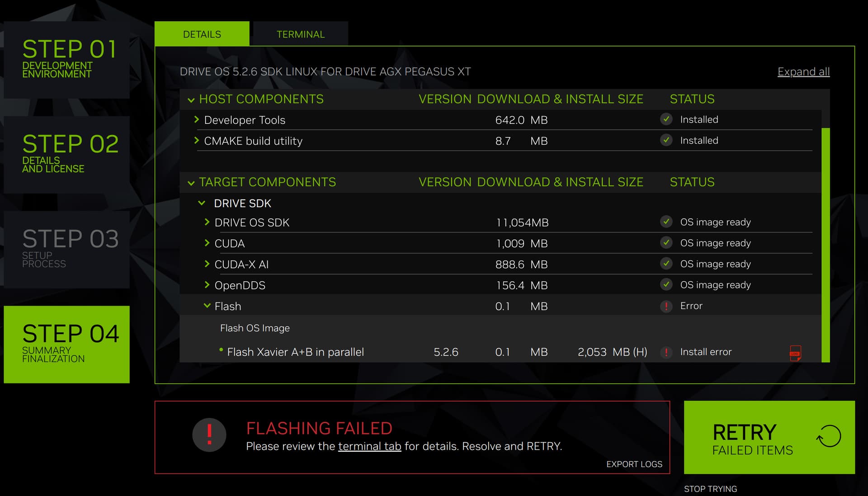Screen dimensions: 868x496
Task: Click the red error icon beside Flash component
Action: click(666, 306)
